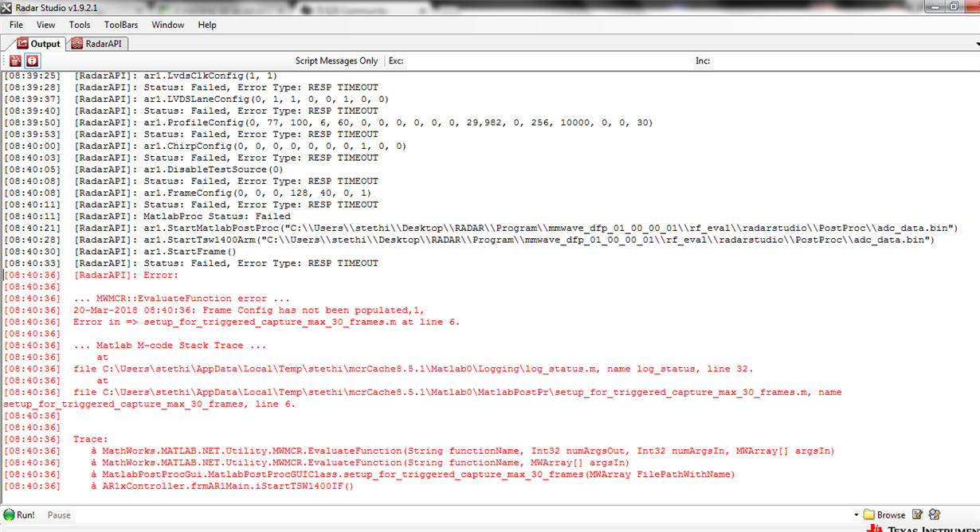Click the 08:40:33 RESP TIMEOUT status line

tap(191, 263)
